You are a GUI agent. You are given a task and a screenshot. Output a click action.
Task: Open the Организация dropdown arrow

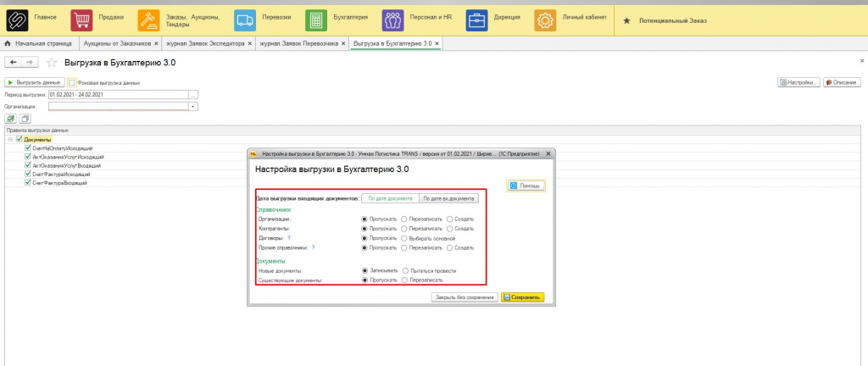(193, 106)
